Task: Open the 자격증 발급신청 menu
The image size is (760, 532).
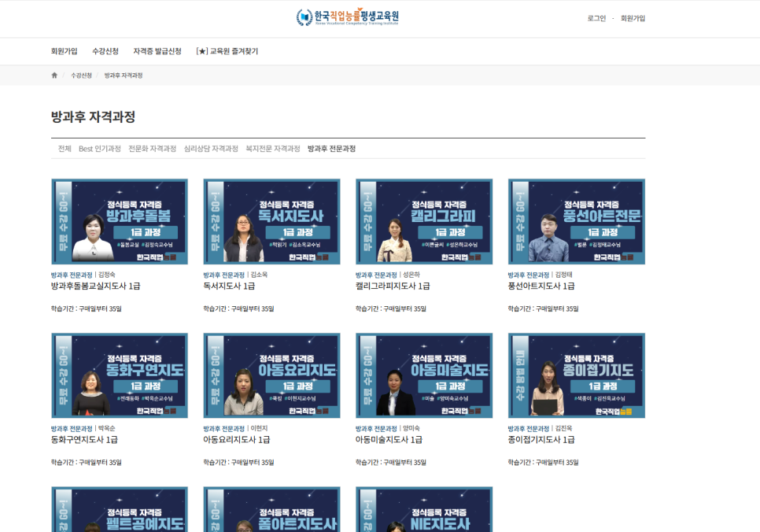Action: click(x=157, y=51)
